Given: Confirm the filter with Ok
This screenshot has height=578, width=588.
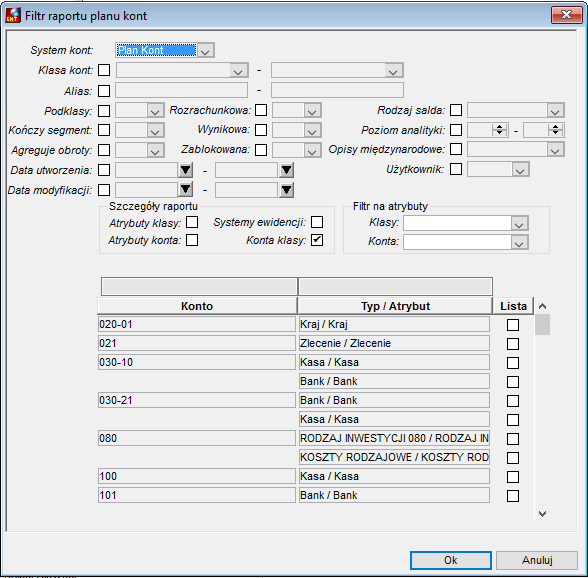Looking at the screenshot, I should point(451,560).
